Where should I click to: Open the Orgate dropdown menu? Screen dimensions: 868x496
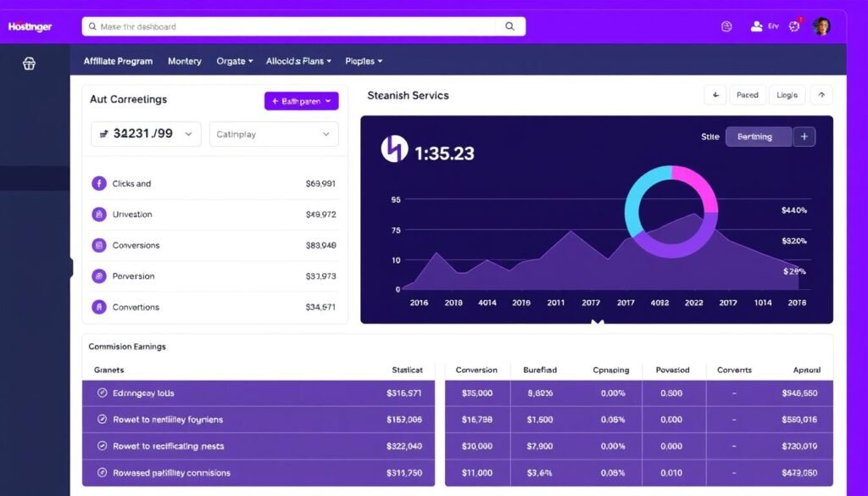(x=235, y=61)
